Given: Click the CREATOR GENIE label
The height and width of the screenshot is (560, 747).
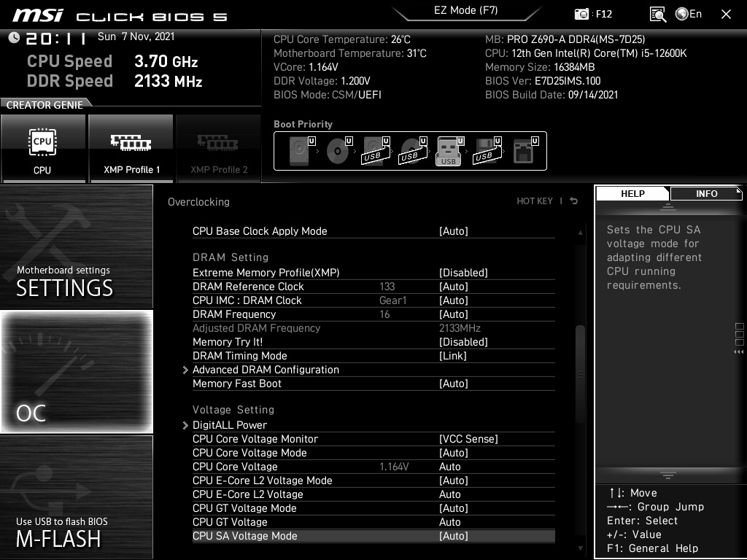Looking at the screenshot, I should pos(44,105).
